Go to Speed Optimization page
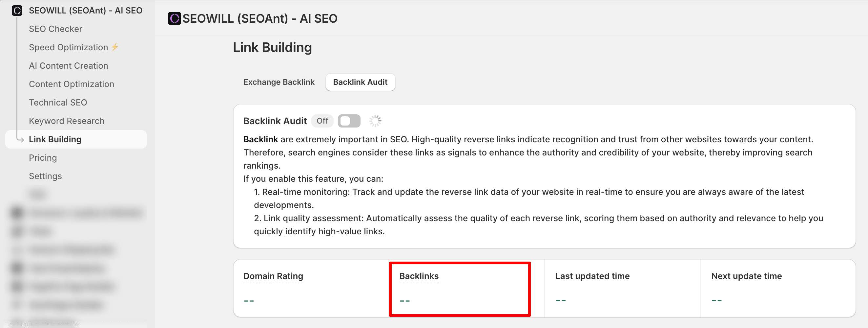Image resolution: width=868 pixels, height=328 pixels. 69,47
